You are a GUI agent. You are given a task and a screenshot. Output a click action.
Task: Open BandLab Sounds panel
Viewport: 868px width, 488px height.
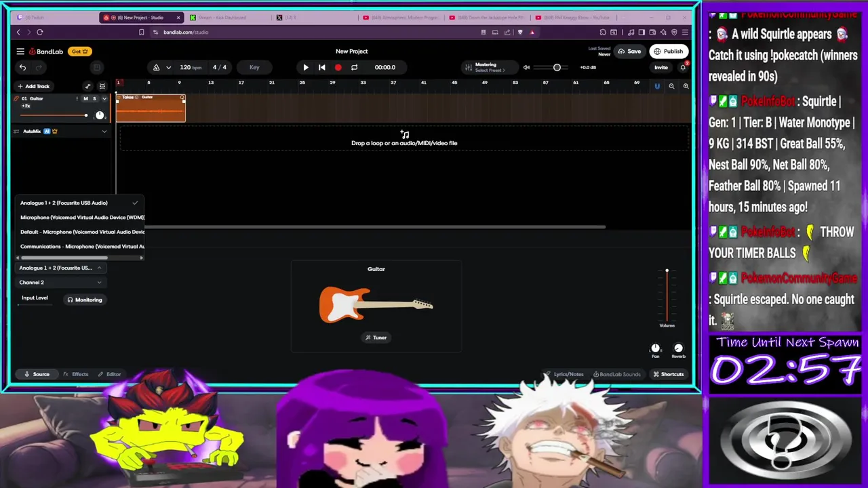(616, 374)
